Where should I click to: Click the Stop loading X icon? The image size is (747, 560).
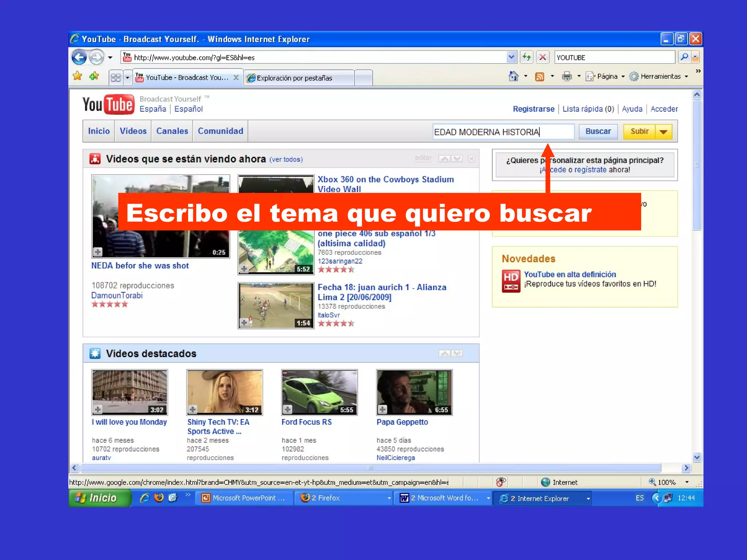(x=543, y=57)
